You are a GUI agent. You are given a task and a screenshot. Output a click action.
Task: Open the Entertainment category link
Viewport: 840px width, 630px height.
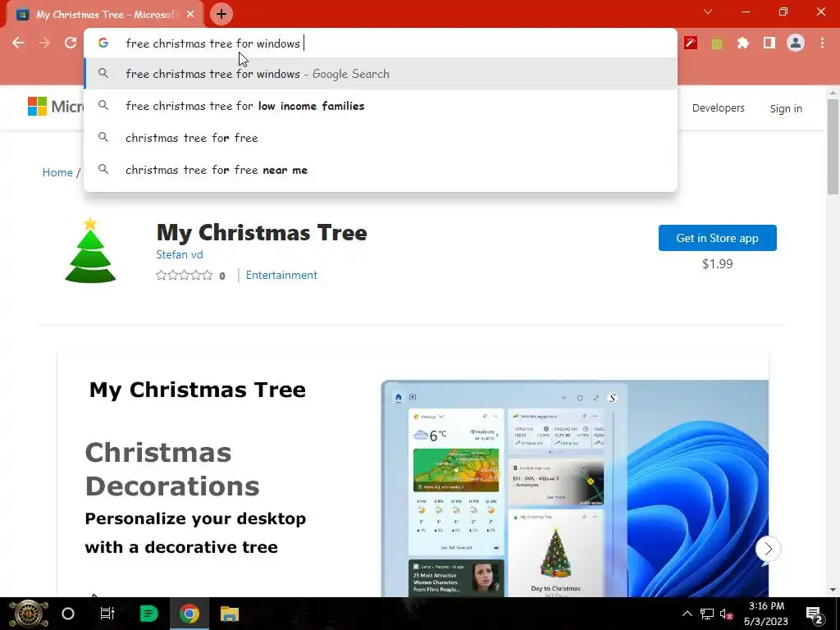tap(281, 275)
